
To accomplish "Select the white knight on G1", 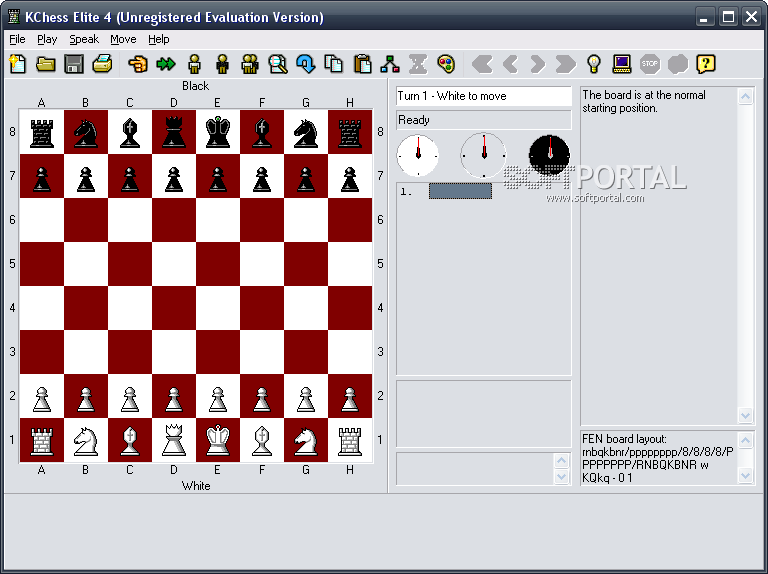I will [x=306, y=440].
